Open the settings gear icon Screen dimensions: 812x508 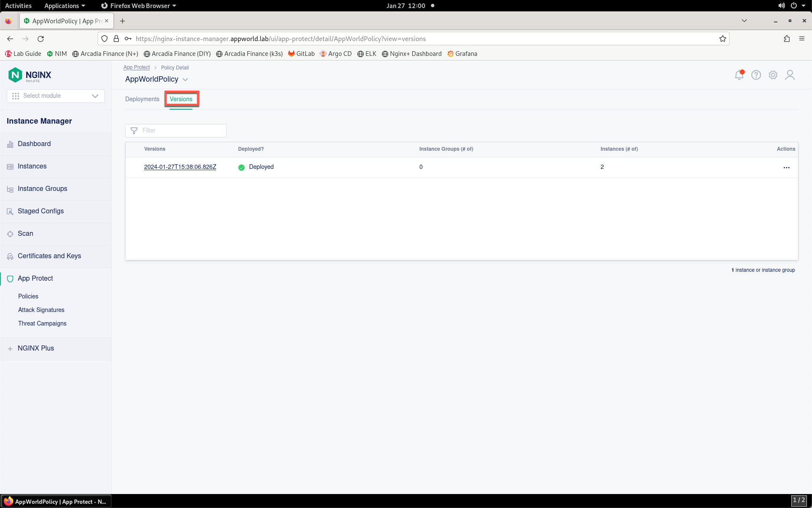[773, 75]
